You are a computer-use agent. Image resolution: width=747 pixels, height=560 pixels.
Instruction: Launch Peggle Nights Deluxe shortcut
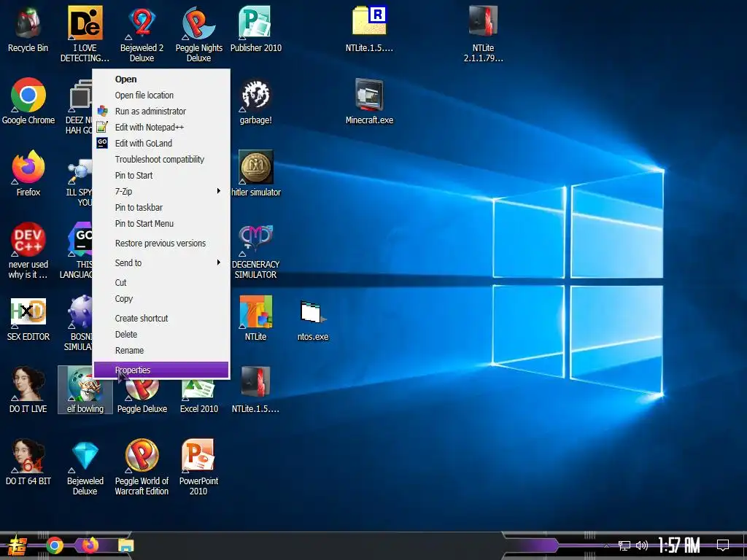pyautogui.click(x=198, y=34)
